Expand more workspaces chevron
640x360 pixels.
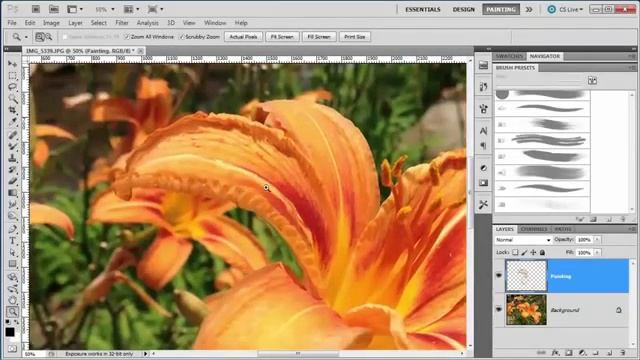click(x=529, y=9)
